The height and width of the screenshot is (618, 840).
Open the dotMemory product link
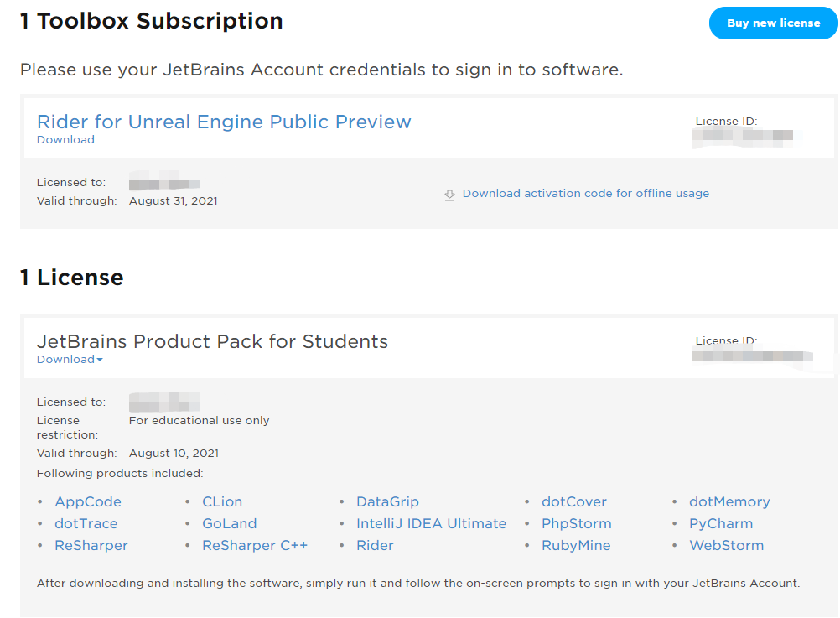[x=729, y=501]
